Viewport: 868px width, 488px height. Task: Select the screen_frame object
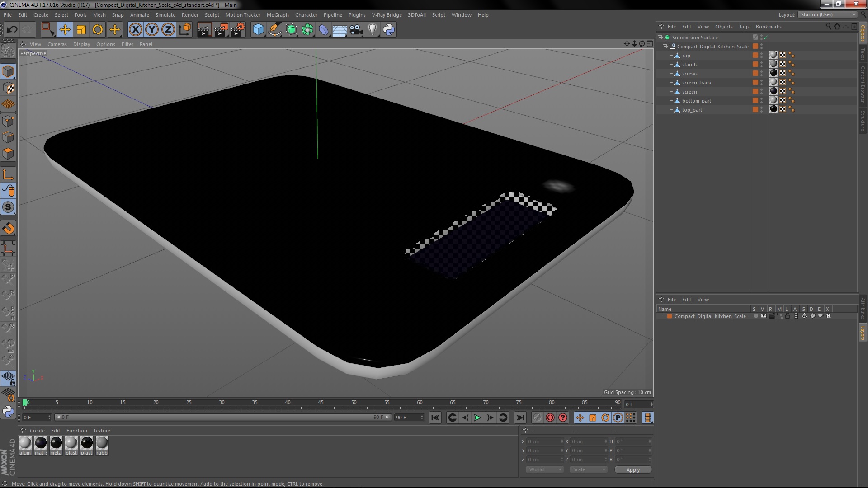tap(697, 83)
